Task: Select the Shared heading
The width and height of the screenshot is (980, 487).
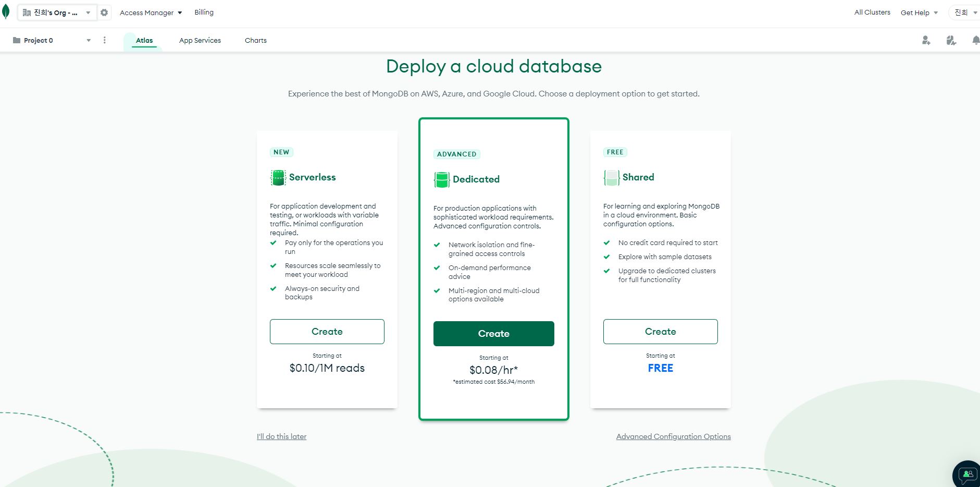Action: 638,177
